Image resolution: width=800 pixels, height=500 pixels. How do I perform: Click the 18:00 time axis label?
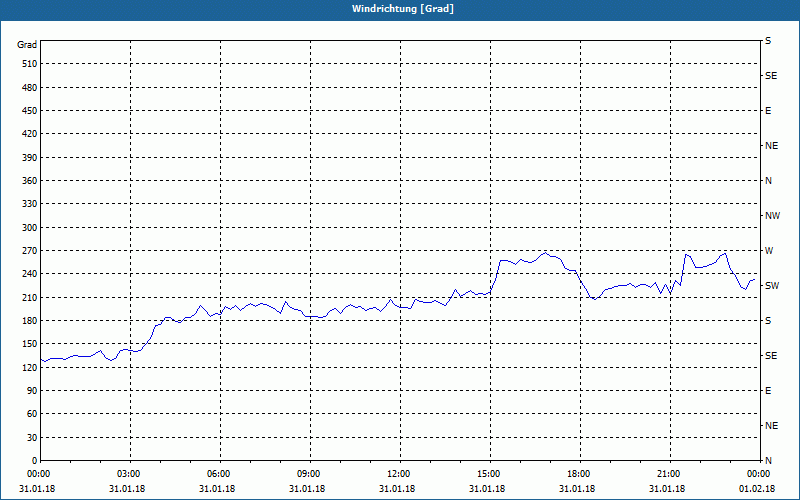pyautogui.click(x=579, y=474)
